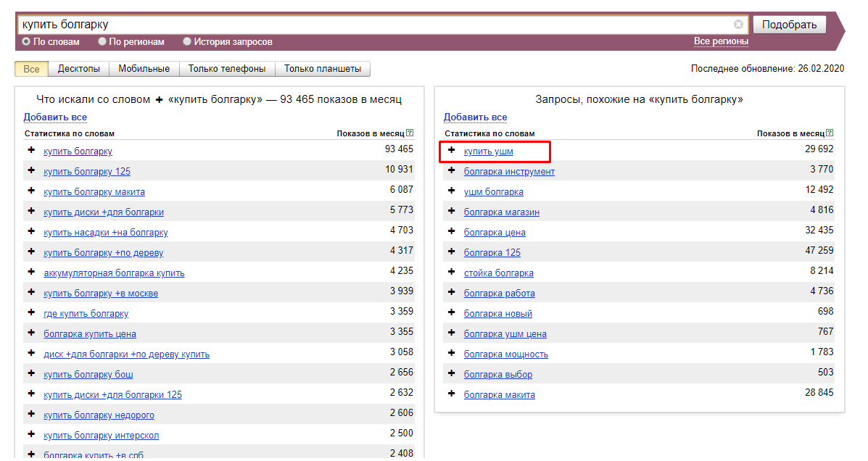Click Добавить все in the similar queries panel

(x=475, y=117)
